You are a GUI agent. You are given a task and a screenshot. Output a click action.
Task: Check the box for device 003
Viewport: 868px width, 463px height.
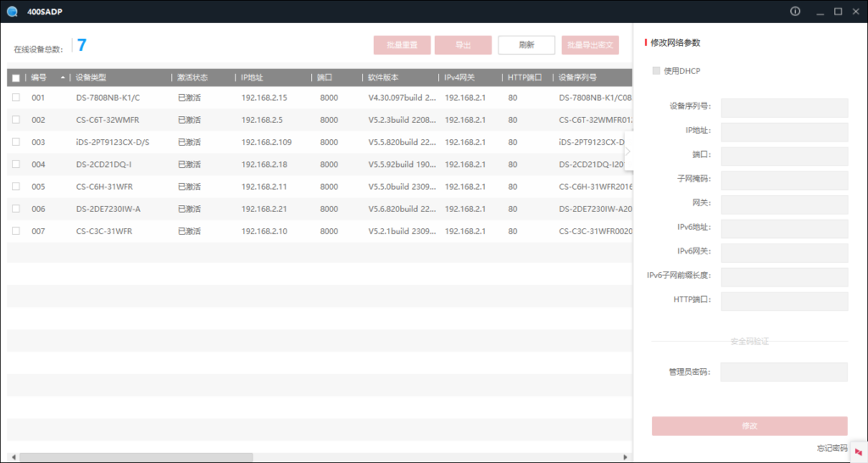pyautogui.click(x=15, y=142)
